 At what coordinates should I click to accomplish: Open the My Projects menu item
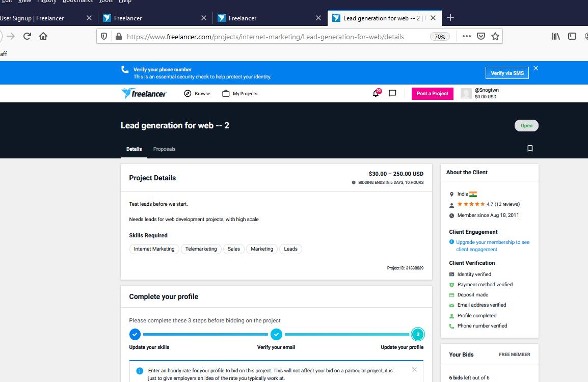(x=240, y=94)
